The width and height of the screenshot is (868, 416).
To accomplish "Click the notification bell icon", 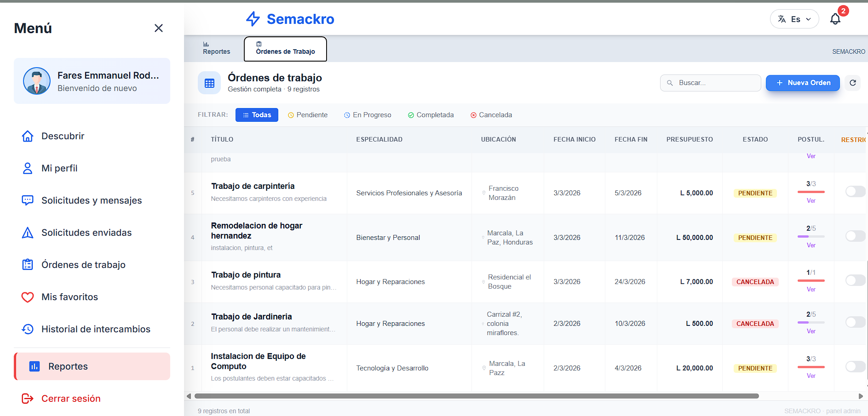I will [835, 19].
